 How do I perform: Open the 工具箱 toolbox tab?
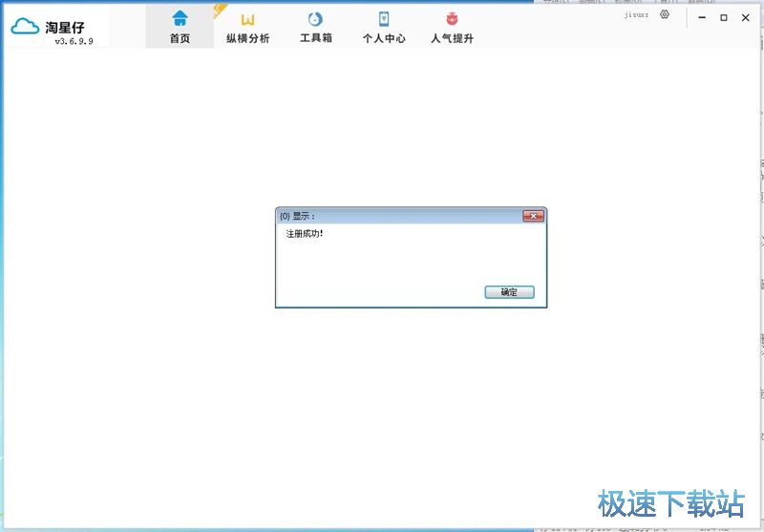tap(316, 27)
